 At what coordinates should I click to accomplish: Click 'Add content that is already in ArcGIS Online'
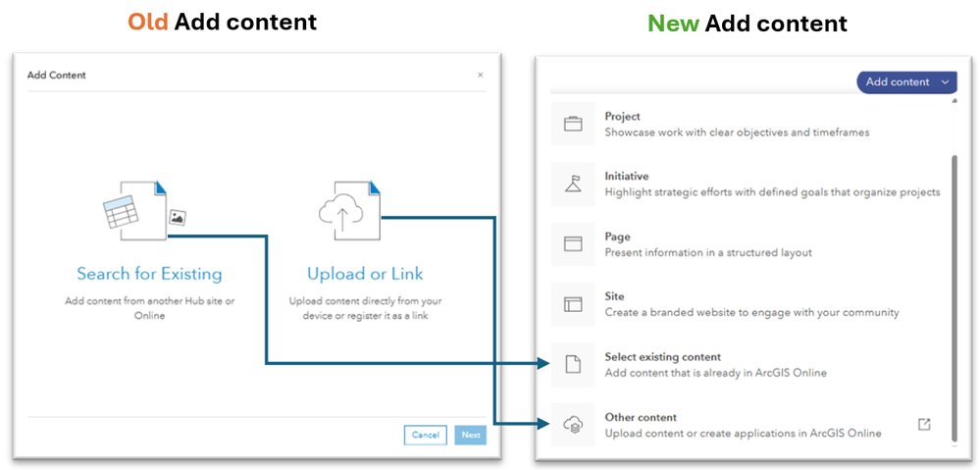pyautogui.click(x=715, y=373)
